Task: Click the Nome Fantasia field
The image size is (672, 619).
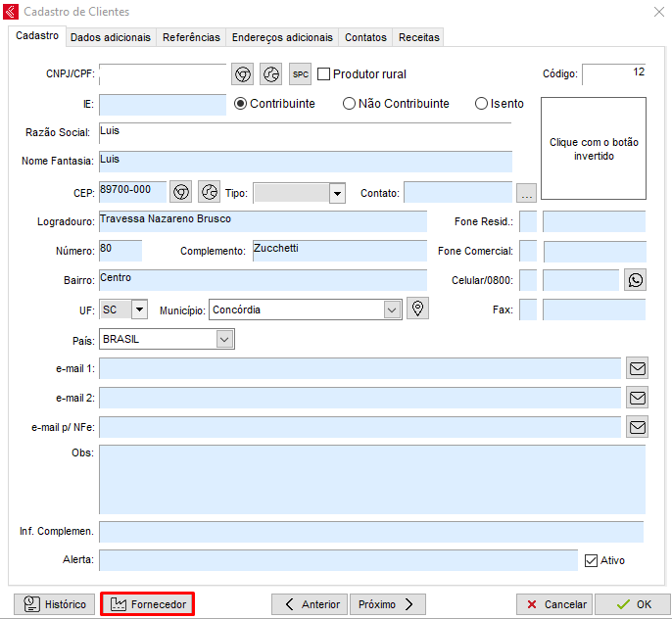Action: (x=306, y=162)
